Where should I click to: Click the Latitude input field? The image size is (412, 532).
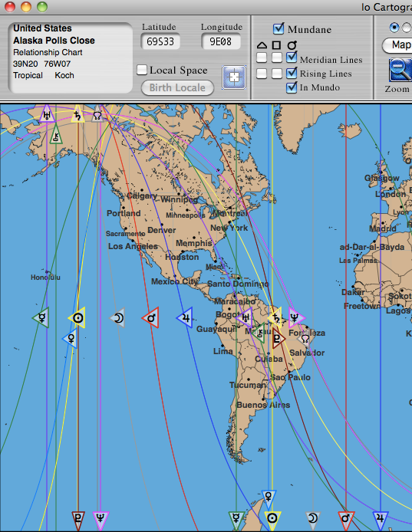(x=160, y=41)
